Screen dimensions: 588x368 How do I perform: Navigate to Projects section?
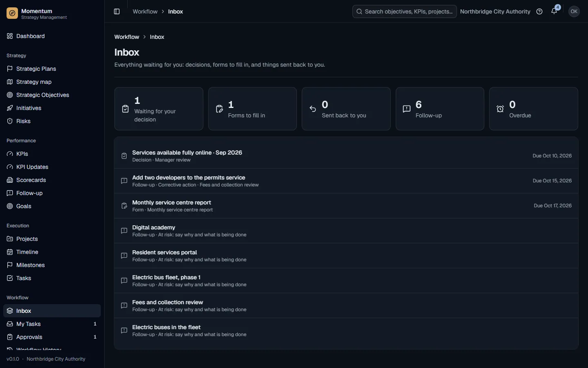52,239
